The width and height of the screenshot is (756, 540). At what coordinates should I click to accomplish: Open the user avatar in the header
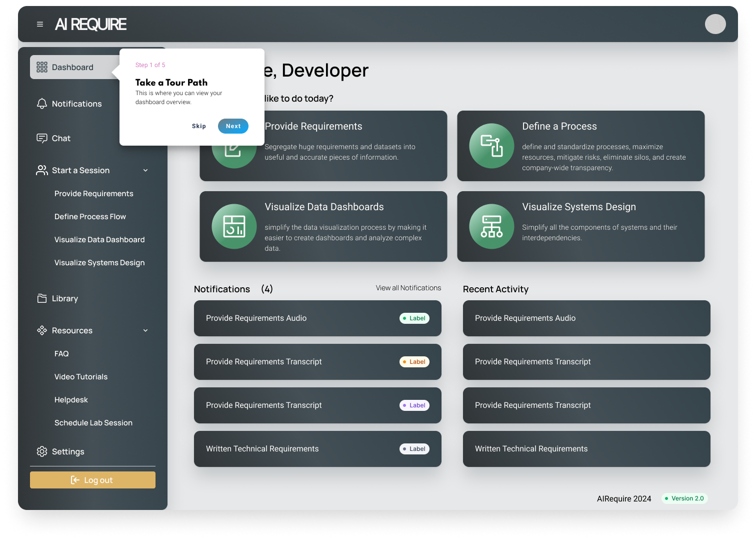coord(715,24)
